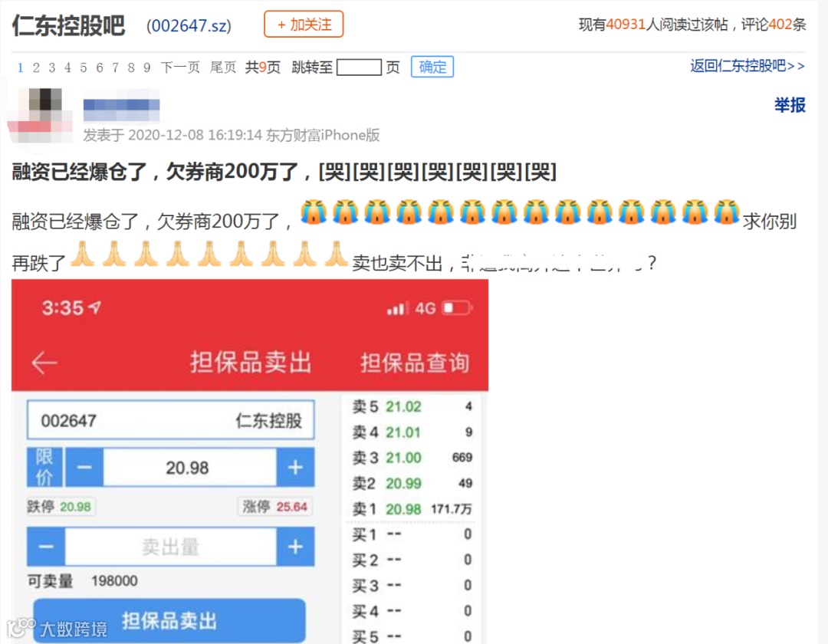The height and width of the screenshot is (644, 828).
Task: Focus the 跳转至 page number input box
Action: [x=359, y=67]
